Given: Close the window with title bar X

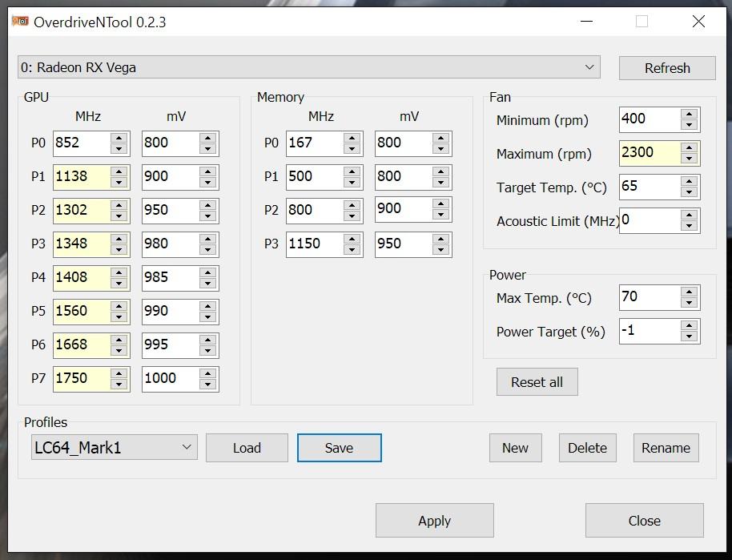Looking at the screenshot, I should (698, 22).
